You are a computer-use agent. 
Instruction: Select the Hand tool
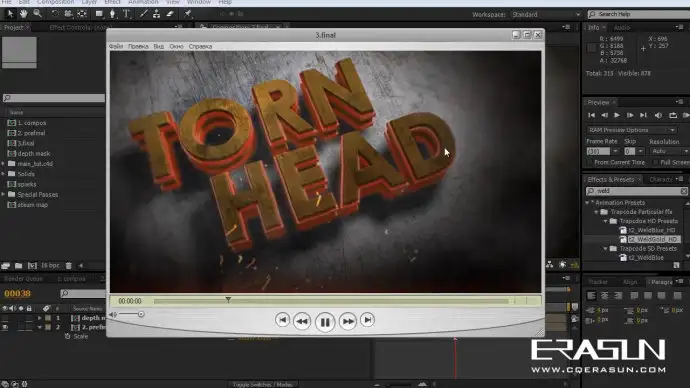click(23, 14)
